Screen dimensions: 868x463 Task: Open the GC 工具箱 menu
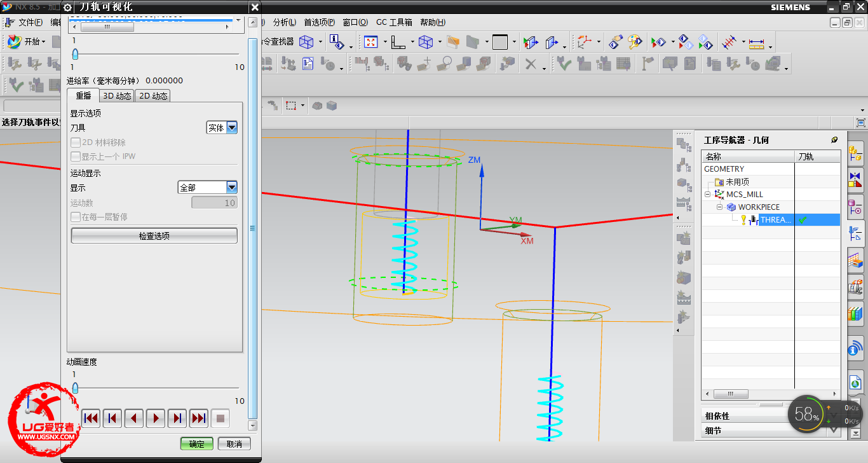[394, 22]
